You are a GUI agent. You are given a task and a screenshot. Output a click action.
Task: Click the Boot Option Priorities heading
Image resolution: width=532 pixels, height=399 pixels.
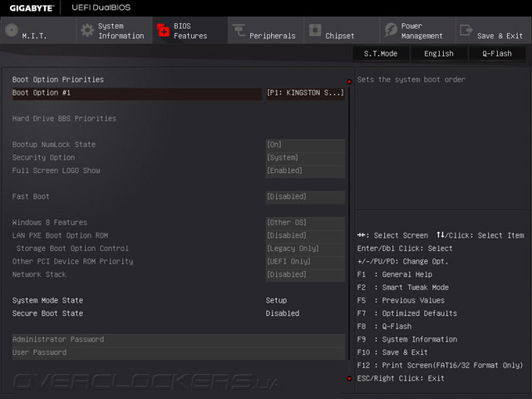click(x=58, y=80)
